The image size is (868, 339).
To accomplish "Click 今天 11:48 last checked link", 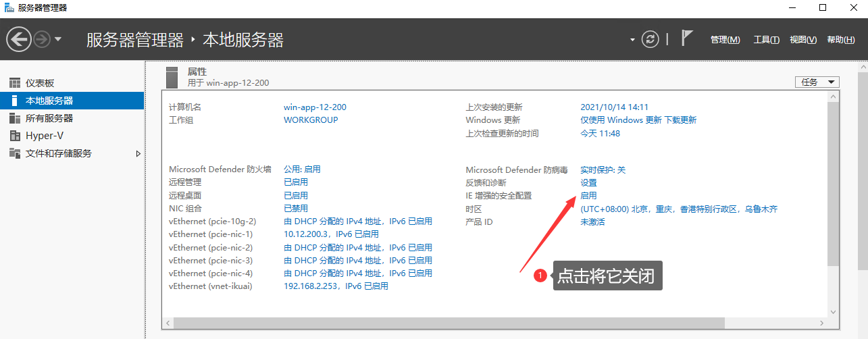I will 601,134.
